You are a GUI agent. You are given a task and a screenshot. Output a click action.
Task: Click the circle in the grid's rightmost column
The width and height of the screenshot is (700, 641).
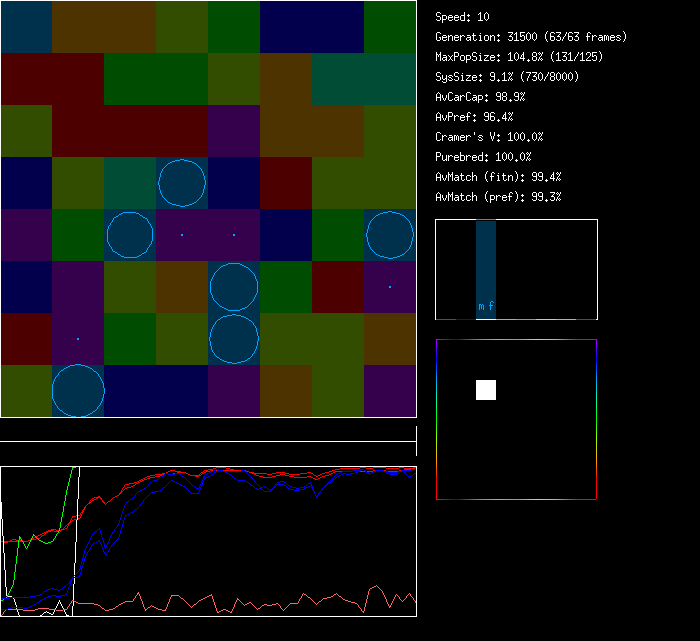pyautogui.click(x=390, y=235)
